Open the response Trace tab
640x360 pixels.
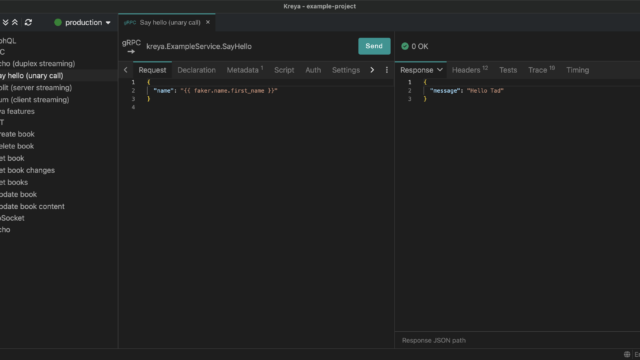coord(541,70)
